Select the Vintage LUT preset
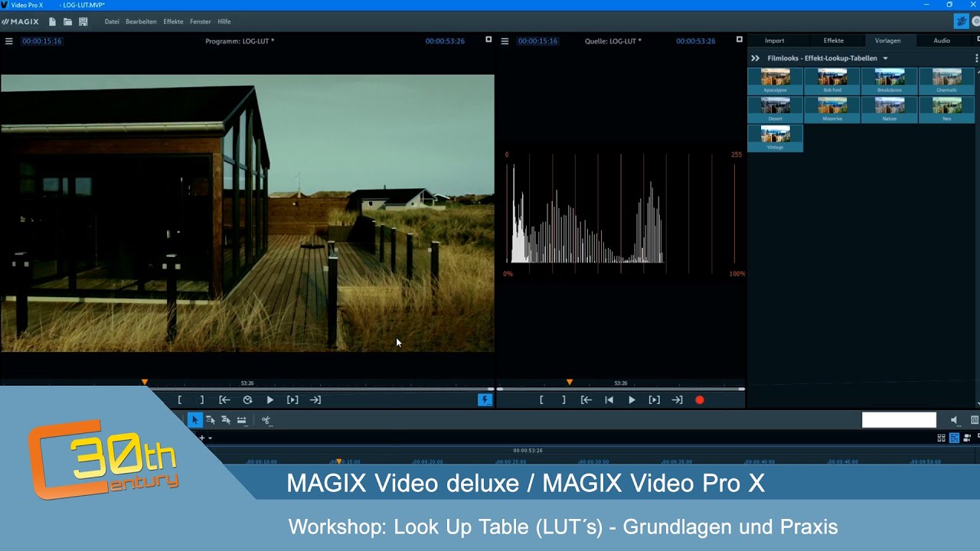Viewport: 980px width, 551px height. pyautogui.click(x=775, y=138)
